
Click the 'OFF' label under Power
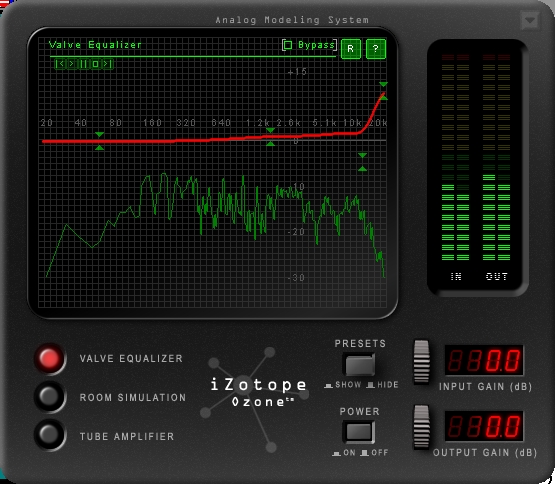point(380,452)
